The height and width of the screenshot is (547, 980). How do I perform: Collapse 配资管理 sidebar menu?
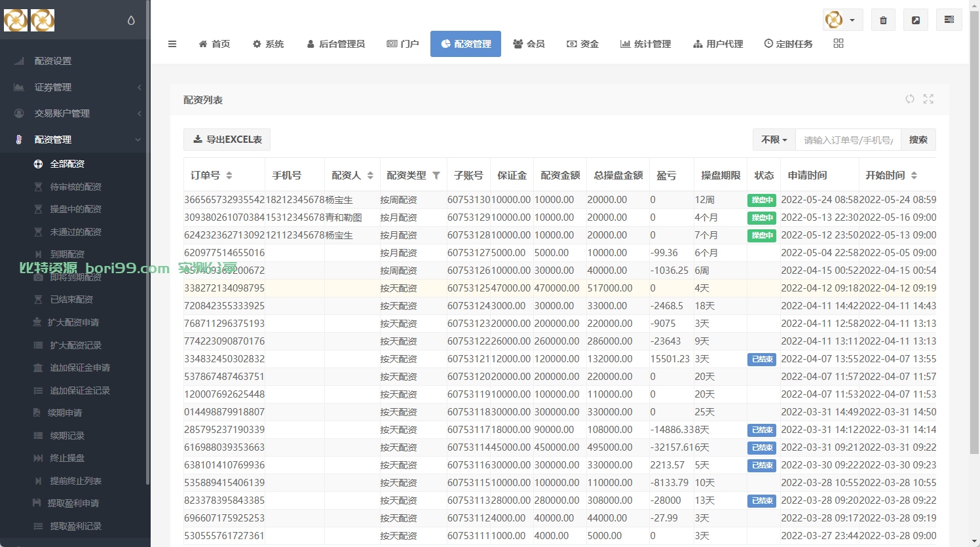[75, 140]
